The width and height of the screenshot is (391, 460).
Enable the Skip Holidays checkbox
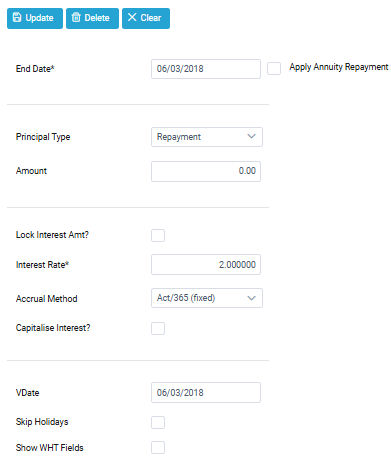(158, 422)
